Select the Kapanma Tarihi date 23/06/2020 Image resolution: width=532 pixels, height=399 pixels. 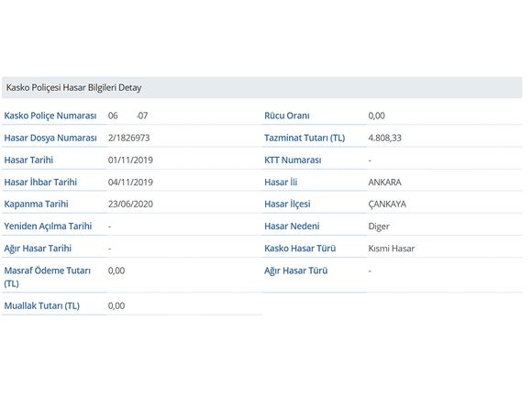[130, 204]
